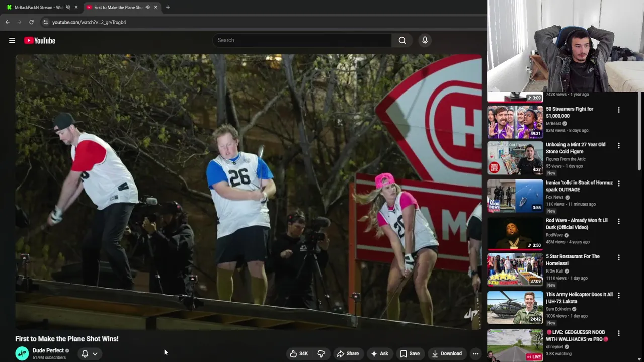Mute the YouTube tab audio icon
The image size is (644, 362).
[147, 7]
